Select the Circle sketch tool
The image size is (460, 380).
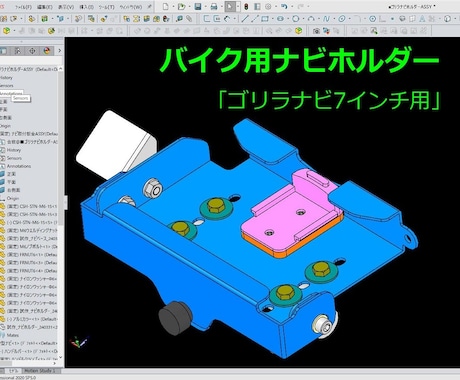tap(295, 19)
